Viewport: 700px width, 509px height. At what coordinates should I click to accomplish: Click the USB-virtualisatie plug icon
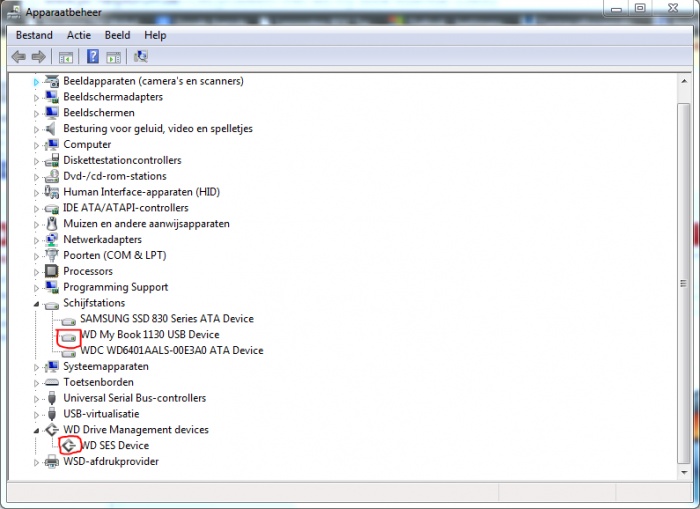52,414
